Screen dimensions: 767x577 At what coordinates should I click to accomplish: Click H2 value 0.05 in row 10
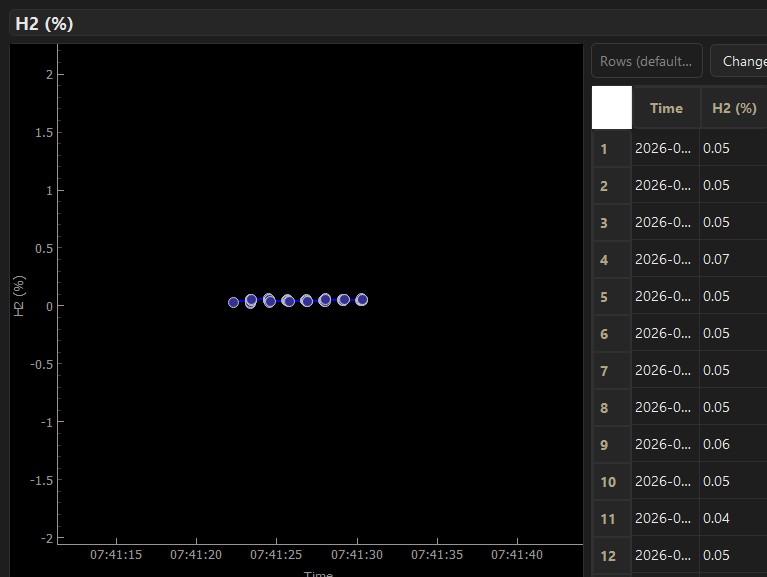(x=733, y=482)
